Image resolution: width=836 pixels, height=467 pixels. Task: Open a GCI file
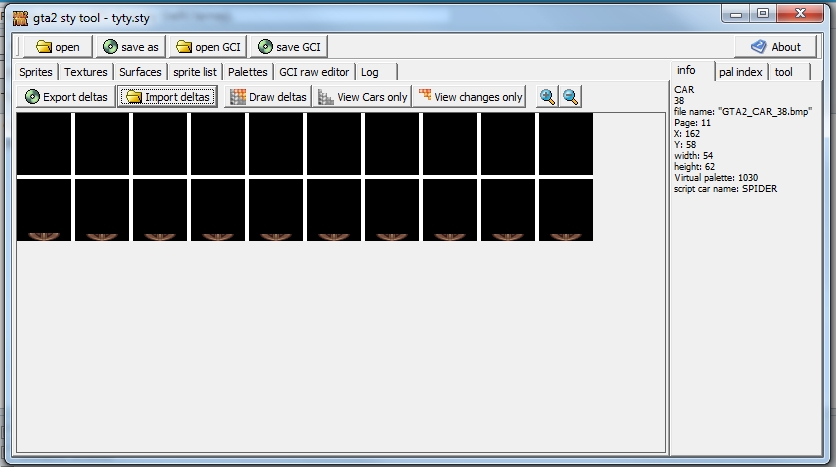208,47
